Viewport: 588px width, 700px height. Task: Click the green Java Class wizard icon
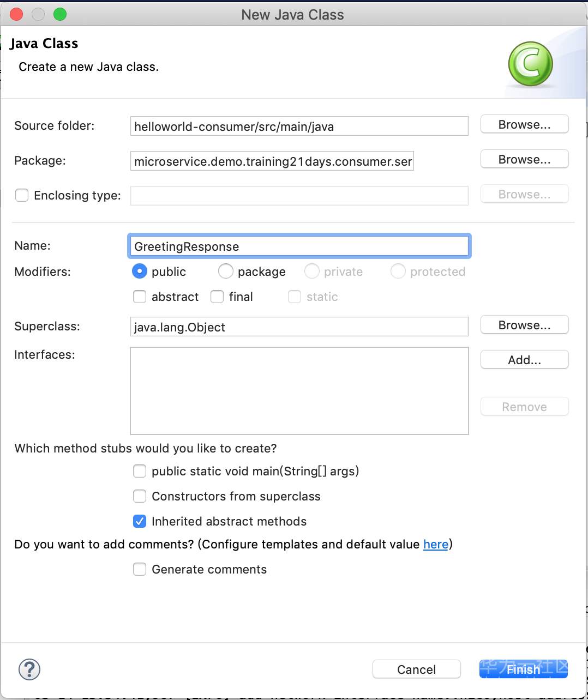pyautogui.click(x=530, y=64)
